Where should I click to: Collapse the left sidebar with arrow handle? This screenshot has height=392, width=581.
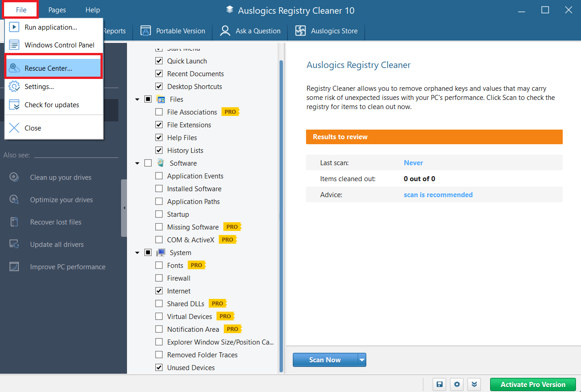click(x=124, y=208)
